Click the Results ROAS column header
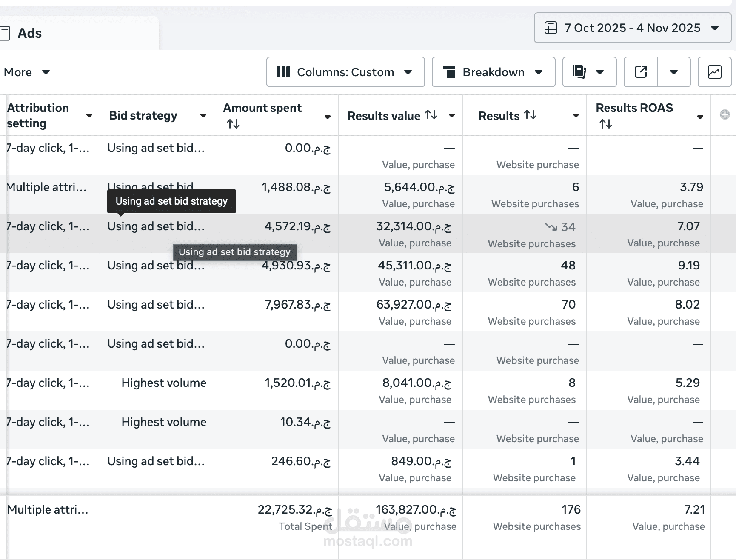Viewport: 736px width, 560px height. coord(634,108)
